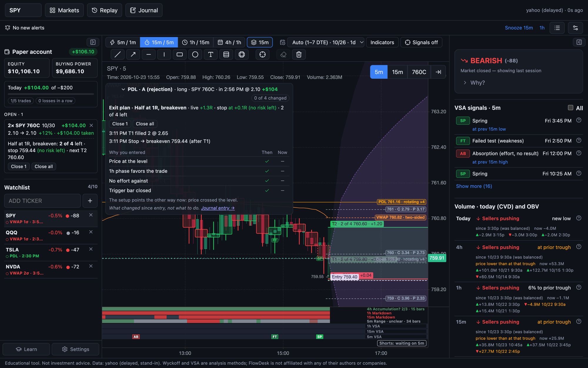
Task: Toggle the All VSA signals checkbox
Action: [570, 108]
